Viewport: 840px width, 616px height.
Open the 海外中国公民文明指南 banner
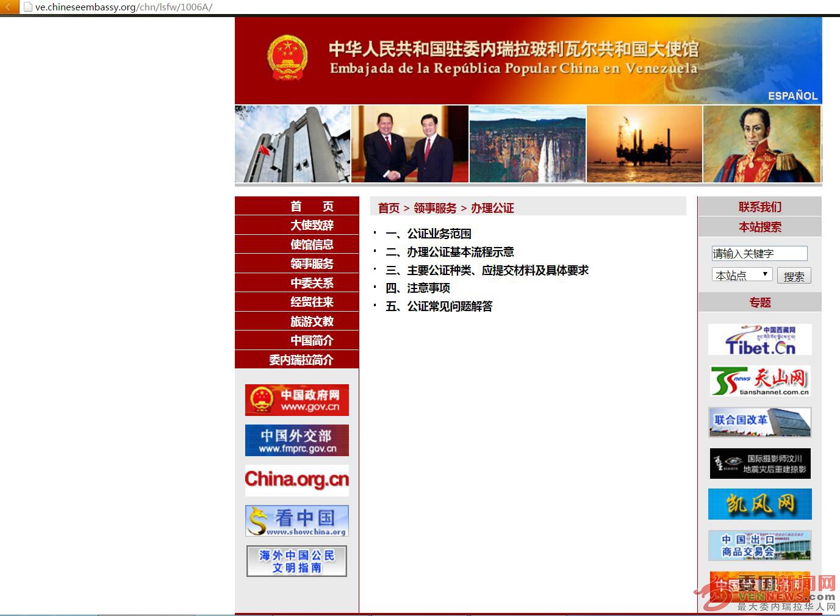pos(297,561)
